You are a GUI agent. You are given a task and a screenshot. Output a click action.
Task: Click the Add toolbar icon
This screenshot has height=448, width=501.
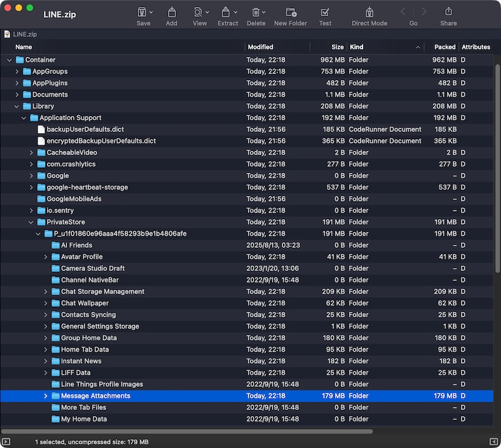click(172, 12)
